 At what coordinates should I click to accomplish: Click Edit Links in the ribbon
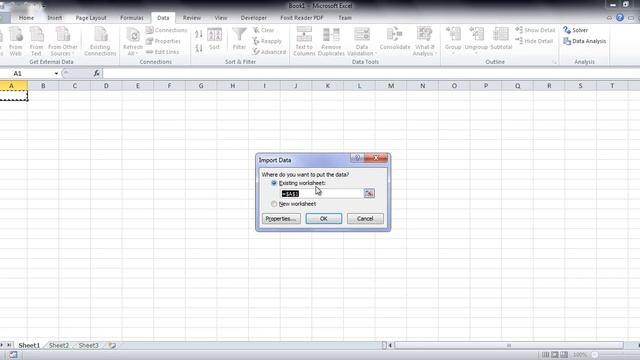(162, 52)
